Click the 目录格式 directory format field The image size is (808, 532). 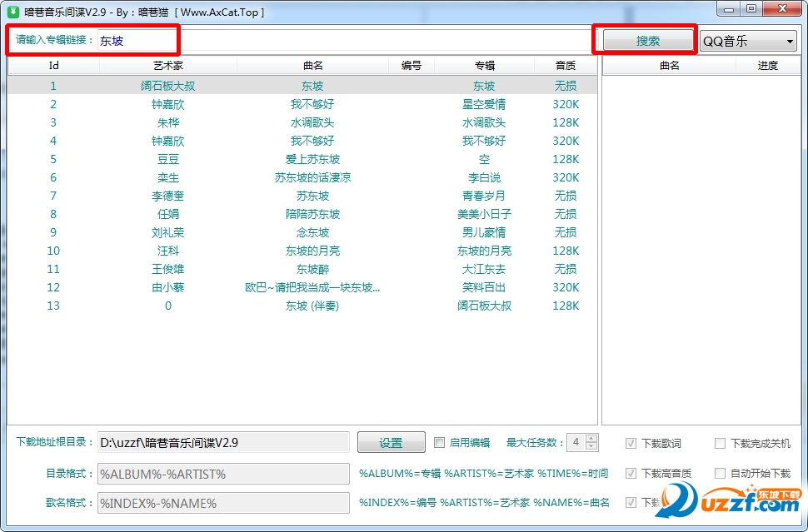coord(223,474)
